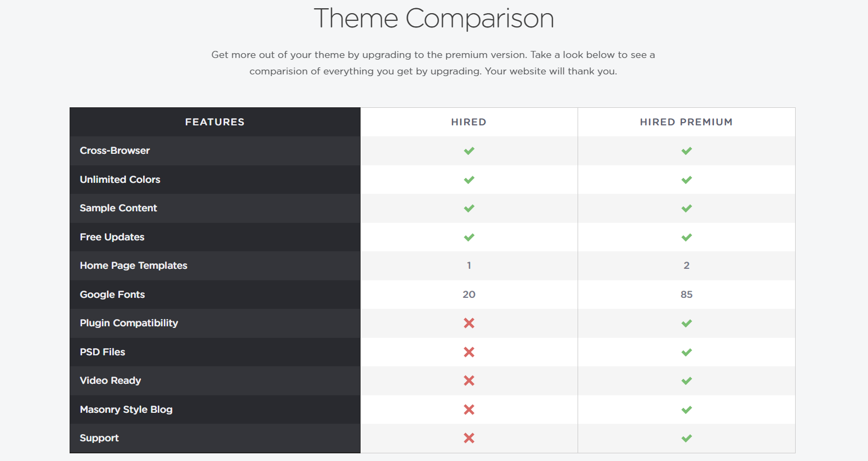The width and height of the screenshot is (868, 461).
Task: Click the FEATURES header cell
Action: pyautogui.click(x=215, y=122)
